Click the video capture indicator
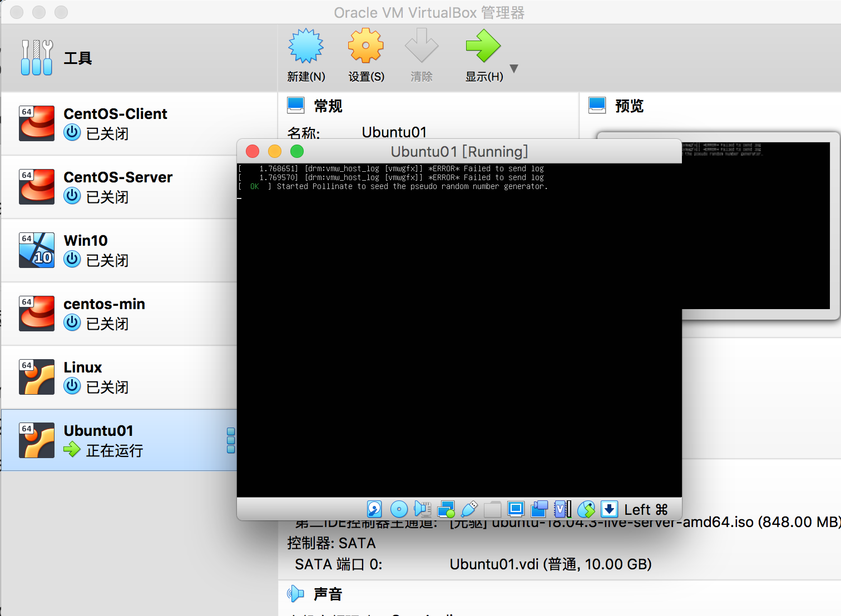The image size is (841, 616). [540, 509]
